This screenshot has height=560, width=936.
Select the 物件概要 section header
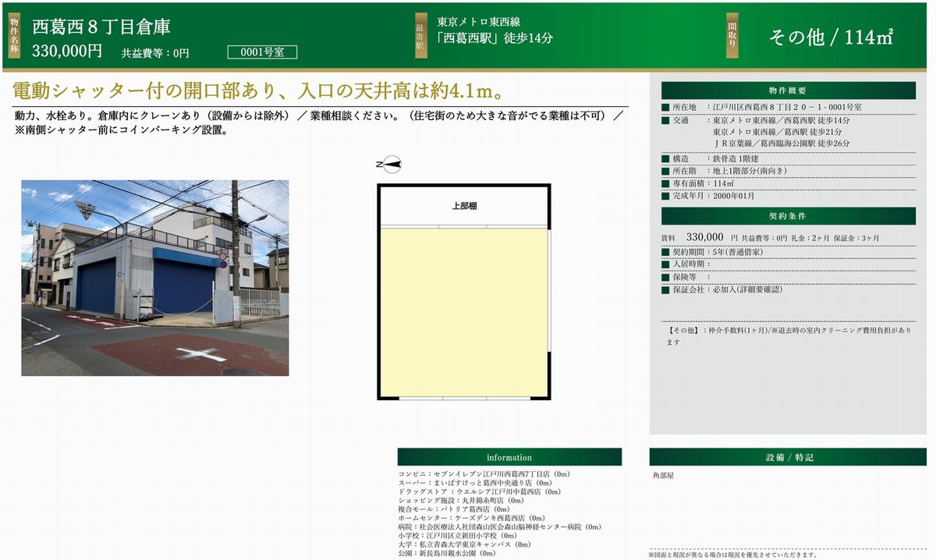[x=788, y=90]
